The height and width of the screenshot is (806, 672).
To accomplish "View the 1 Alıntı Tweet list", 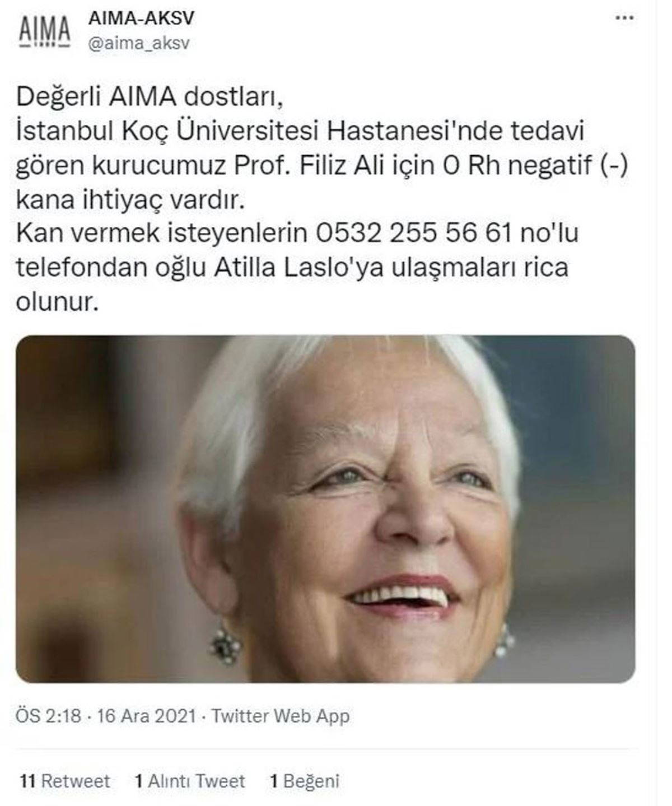I will tap(190, 781).
